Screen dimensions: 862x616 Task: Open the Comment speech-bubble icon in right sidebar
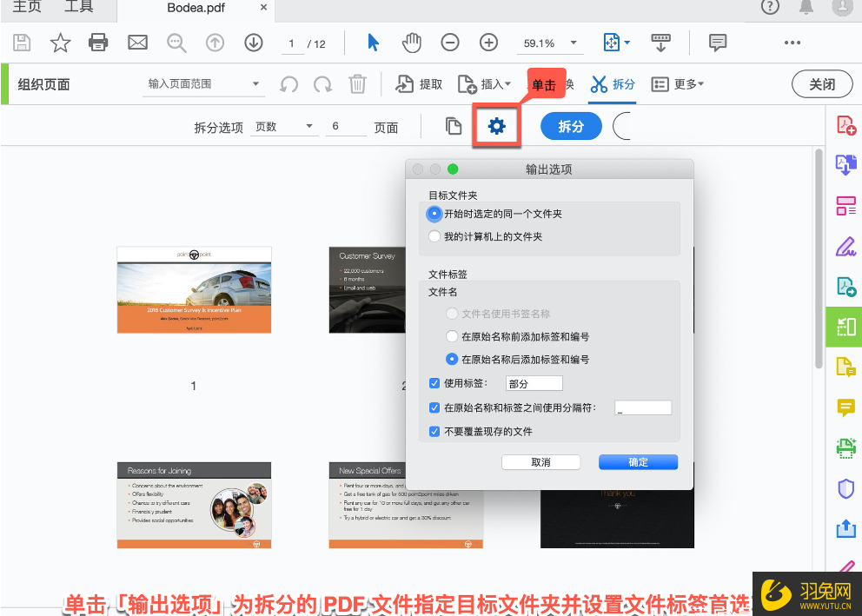click(846, 407)
